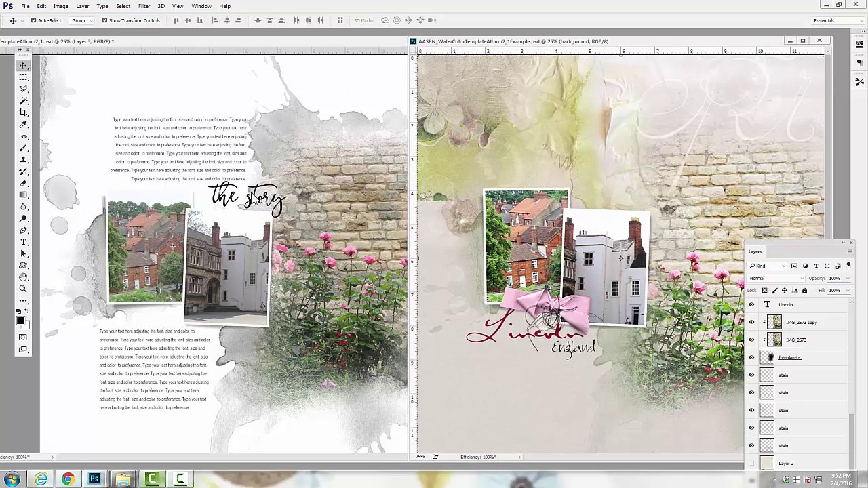Select the Gradient tool
The image size is (868, 488).
(x=23, y=195)
